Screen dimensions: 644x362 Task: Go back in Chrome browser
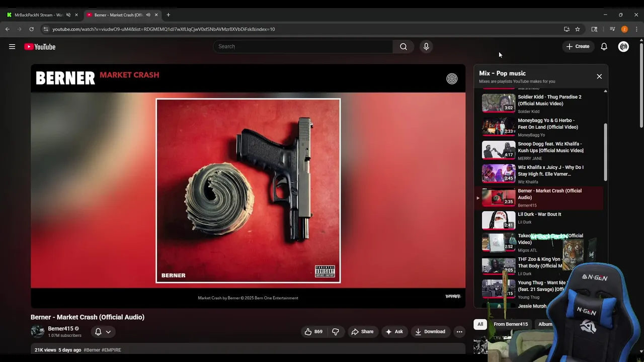[x=8, y=29]
